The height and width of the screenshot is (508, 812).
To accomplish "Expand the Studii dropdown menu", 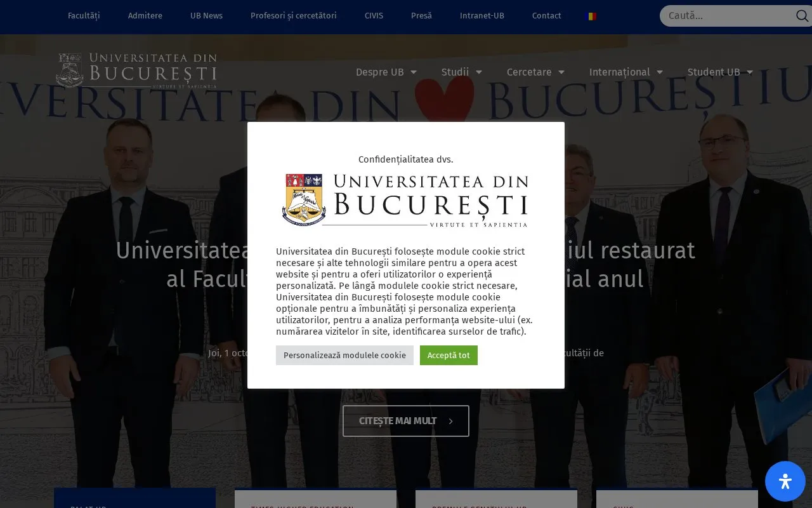I will 462,72.
